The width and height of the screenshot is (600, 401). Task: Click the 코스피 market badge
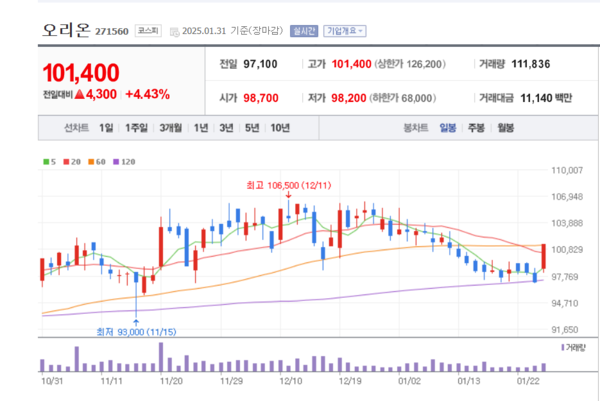tap(147, 31)
